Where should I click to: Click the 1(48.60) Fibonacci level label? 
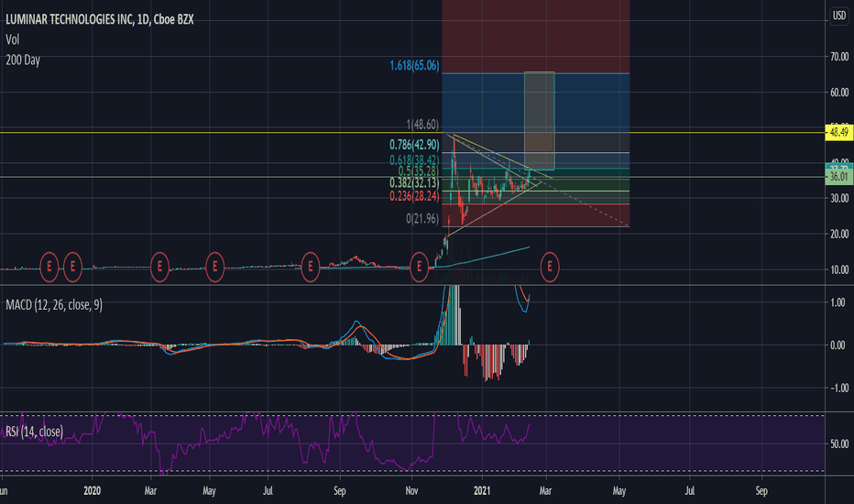pos(422,125)
